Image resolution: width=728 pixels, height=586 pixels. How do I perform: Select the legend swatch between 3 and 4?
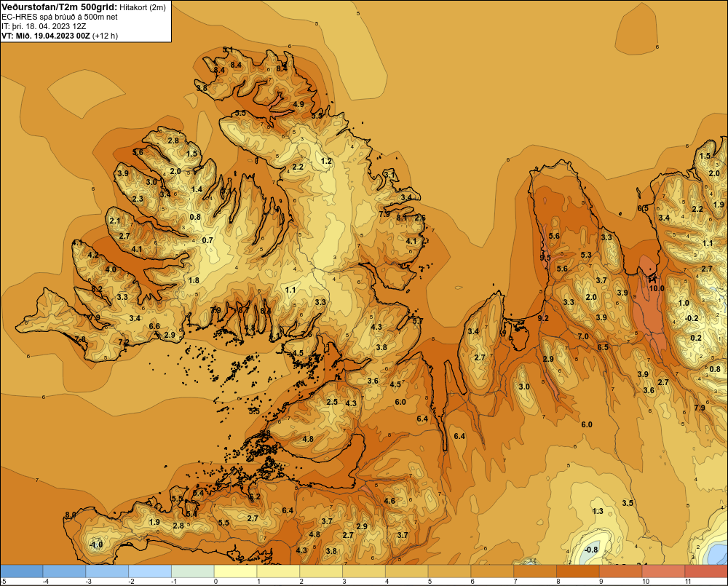pos(363,571)
